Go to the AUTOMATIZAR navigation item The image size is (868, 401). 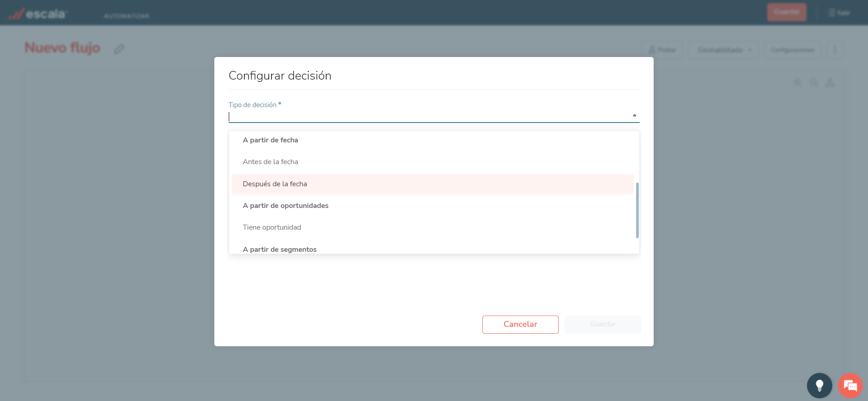[127, 16]
